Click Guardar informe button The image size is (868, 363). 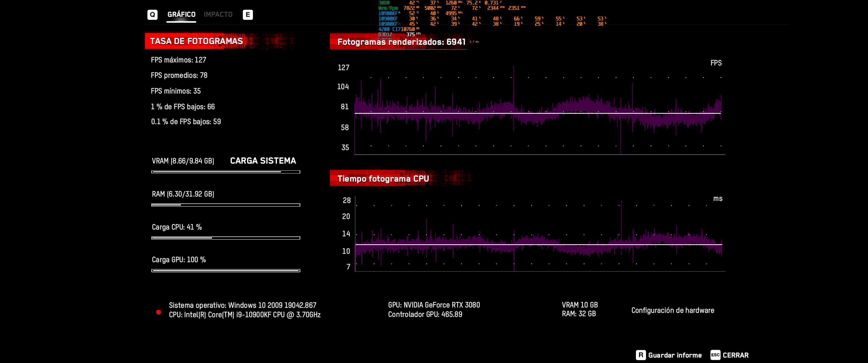[x=674, y=355]
